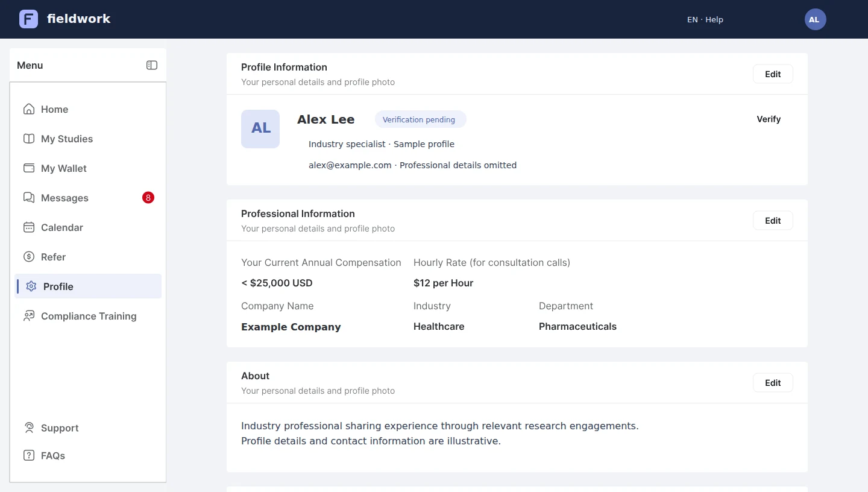Image resolution: width=868 pixels, height=492 pixels.
Task: Click the Compliance Training icon
Action: (28, 316)
